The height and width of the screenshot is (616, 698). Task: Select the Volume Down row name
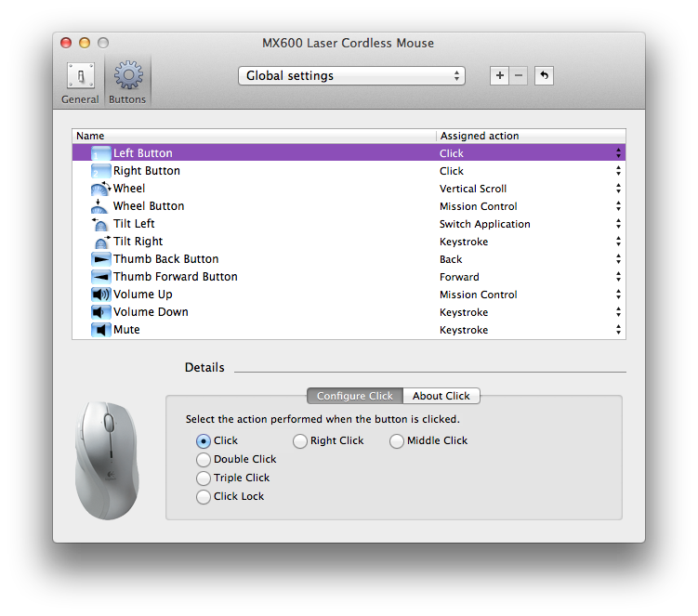151,312
